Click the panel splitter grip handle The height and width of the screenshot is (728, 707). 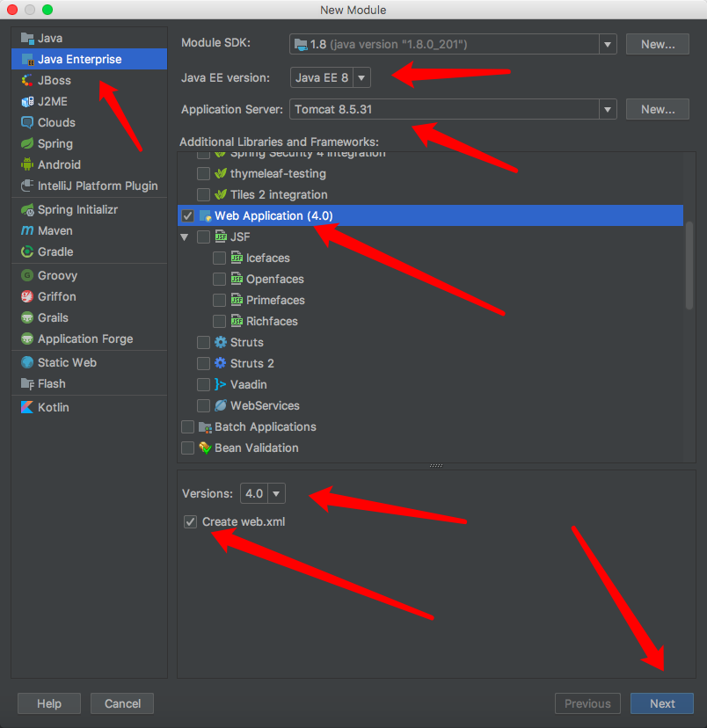[436, 465]
